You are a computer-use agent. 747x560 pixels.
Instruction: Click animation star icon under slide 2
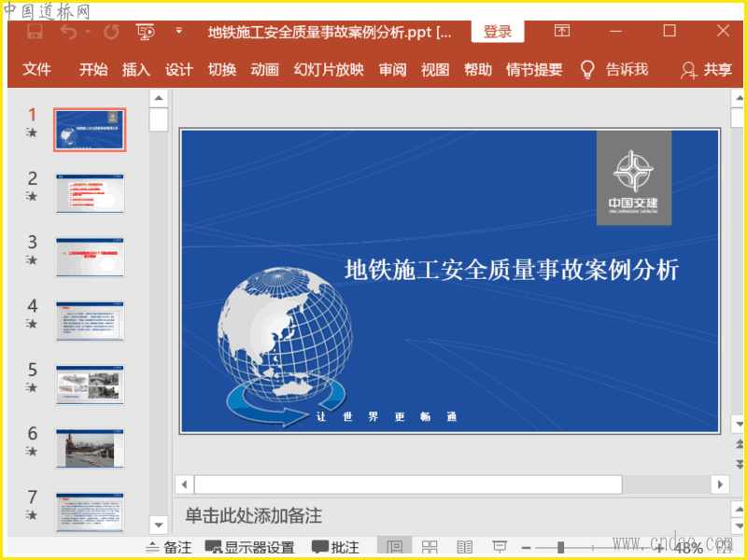[32, 196]
